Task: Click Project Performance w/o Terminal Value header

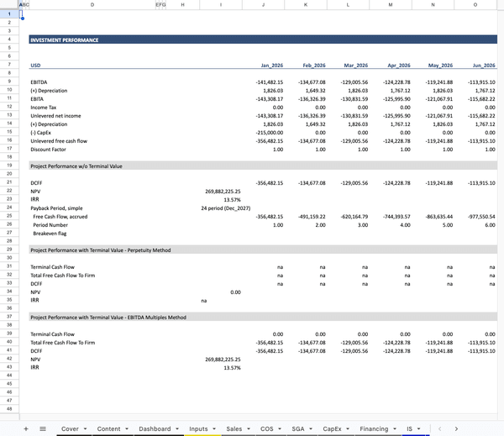Action: click(x=76, y=166)
